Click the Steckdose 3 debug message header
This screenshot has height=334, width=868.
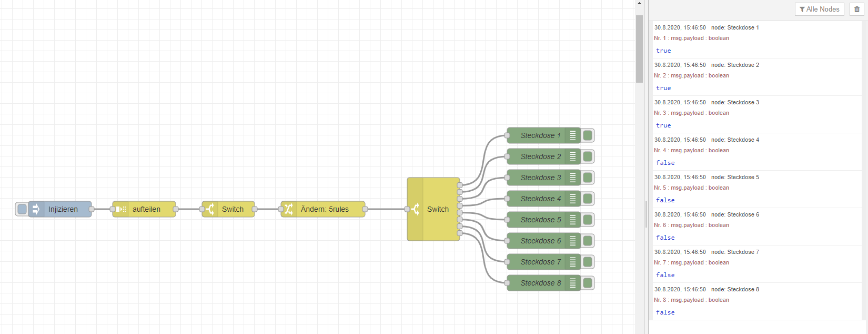tap(706, 102)
